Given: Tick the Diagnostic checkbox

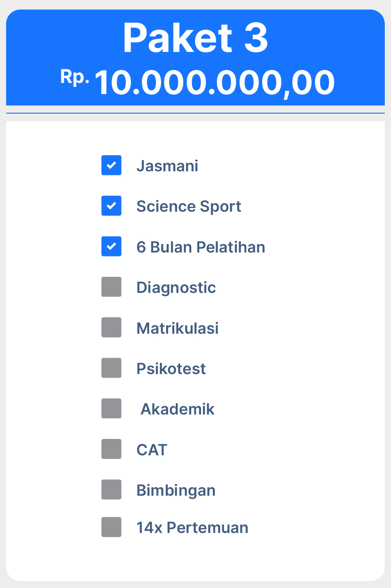Looking at the screenshot, I should [x=111, y=287].
